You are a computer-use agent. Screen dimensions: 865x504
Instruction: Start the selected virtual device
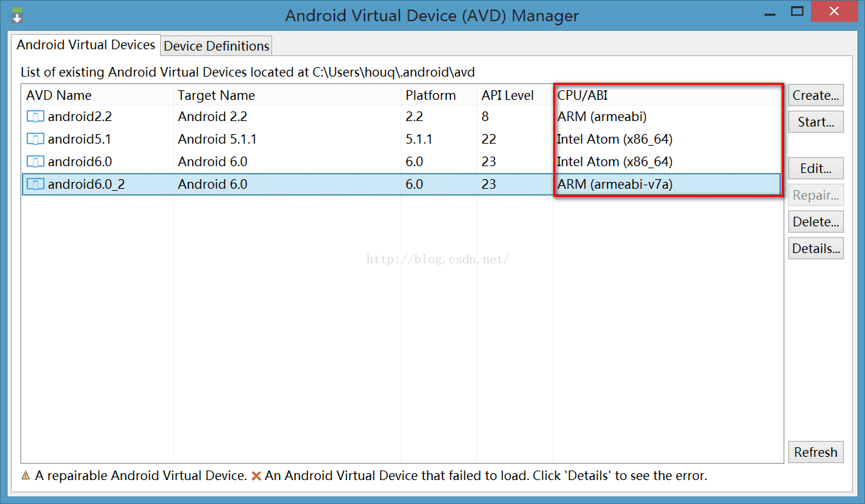point(816,122)
